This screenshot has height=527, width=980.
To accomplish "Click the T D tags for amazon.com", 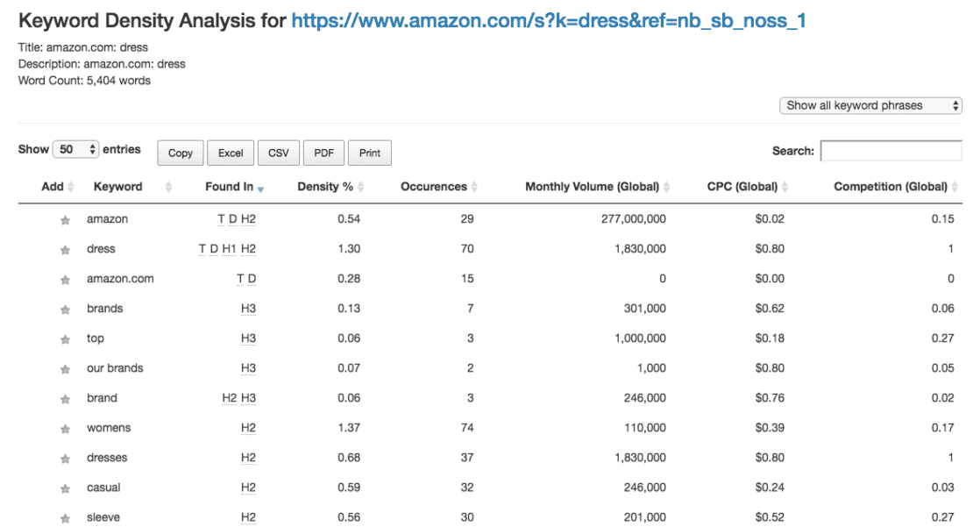I will tap(246, 279).
